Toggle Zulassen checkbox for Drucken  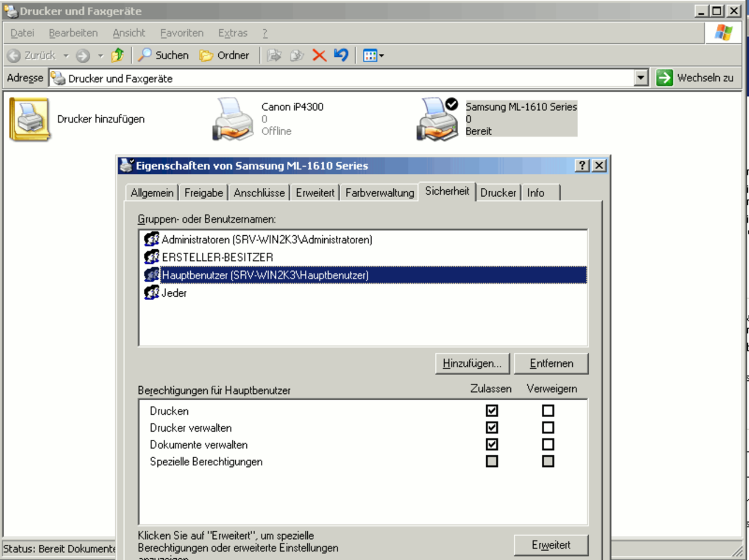pos(492,411)
